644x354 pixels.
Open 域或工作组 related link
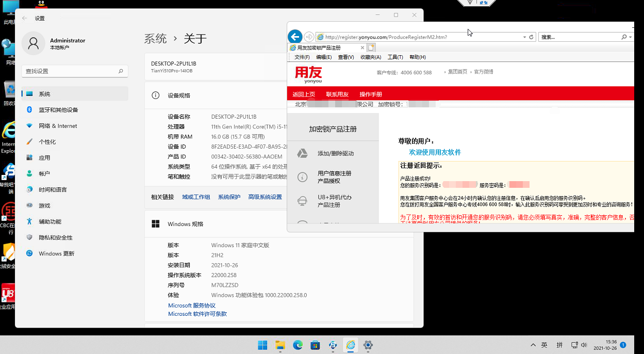196,197
